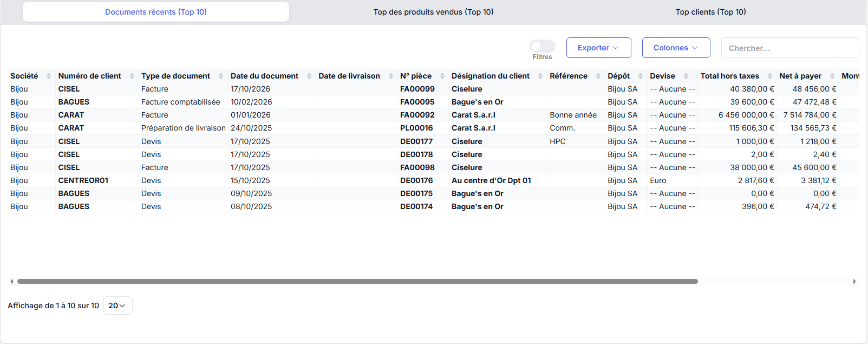Select piece FA00092
The height and width of the screenshot is (344, 868).
point(417,115)
